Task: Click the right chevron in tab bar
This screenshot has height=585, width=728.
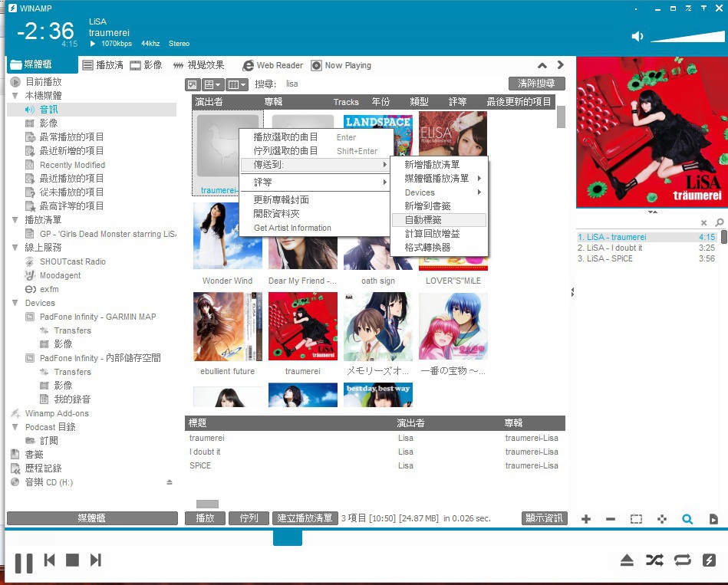Action: [x=561, y=65]
